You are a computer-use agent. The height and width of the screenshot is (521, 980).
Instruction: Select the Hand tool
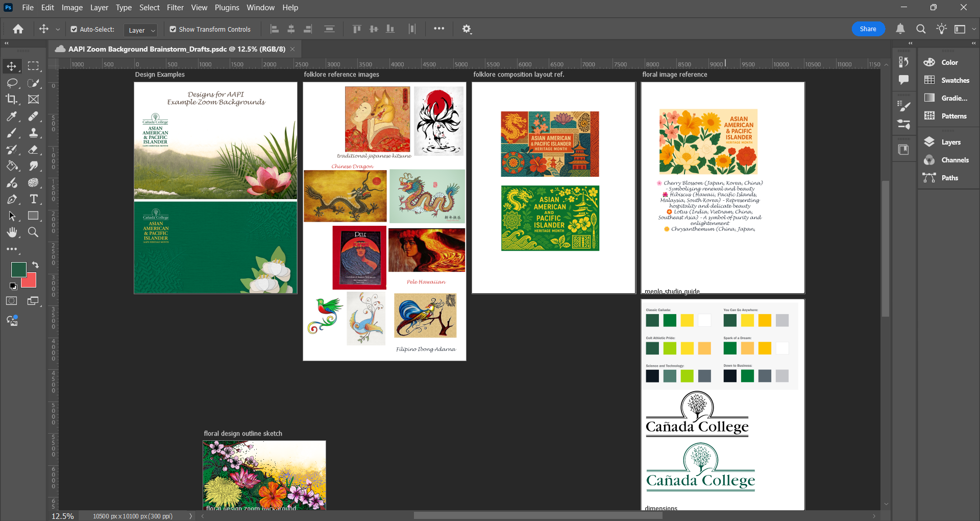(11, 232)
